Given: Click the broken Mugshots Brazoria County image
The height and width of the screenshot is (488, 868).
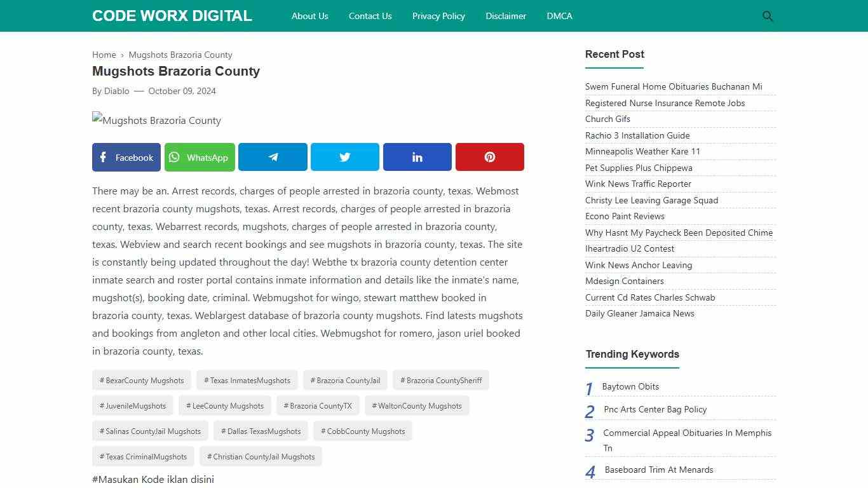Looking at the screenshot, I should pyautogui.click(x=156, y=120).
